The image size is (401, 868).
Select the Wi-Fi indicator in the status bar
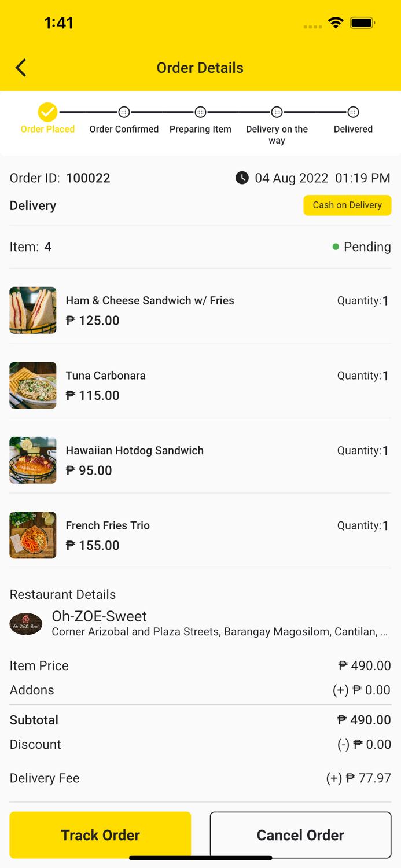[336, 23]
